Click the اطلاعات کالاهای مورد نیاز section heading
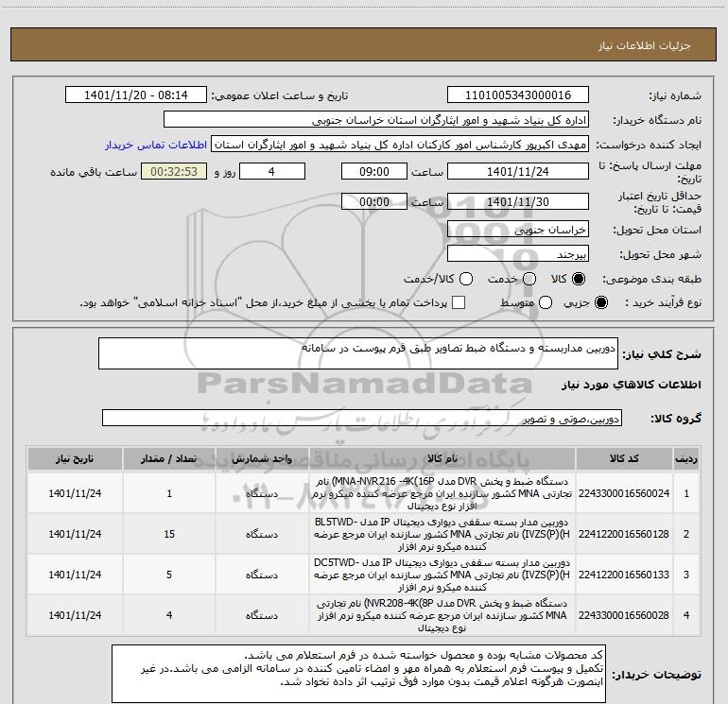 (x=631, y=386)
